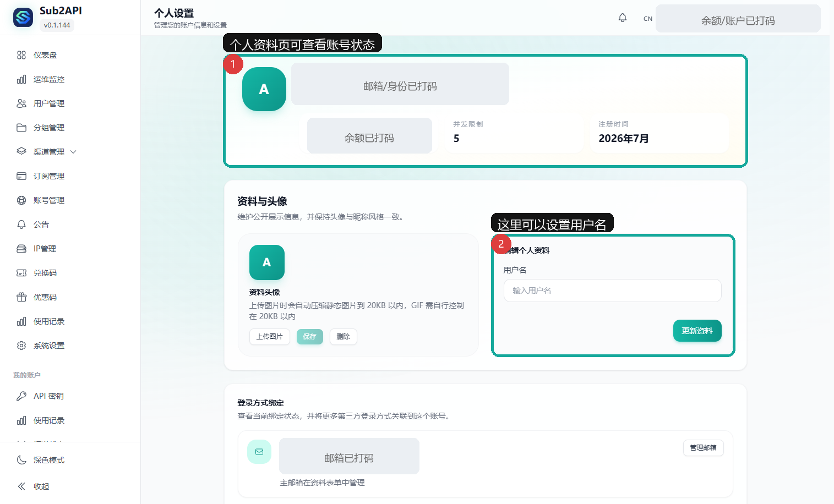Switch language via CN selector

648,19
